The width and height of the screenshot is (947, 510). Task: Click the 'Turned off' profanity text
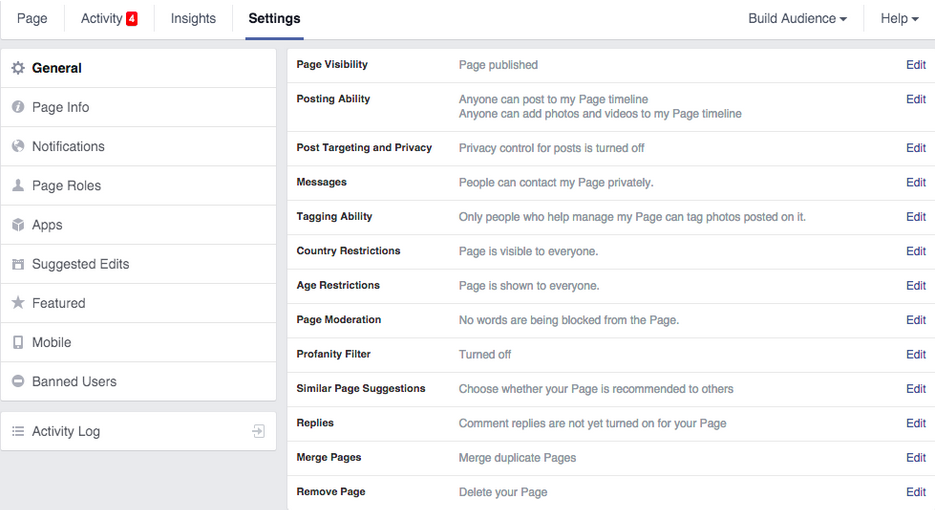point(485,355)
